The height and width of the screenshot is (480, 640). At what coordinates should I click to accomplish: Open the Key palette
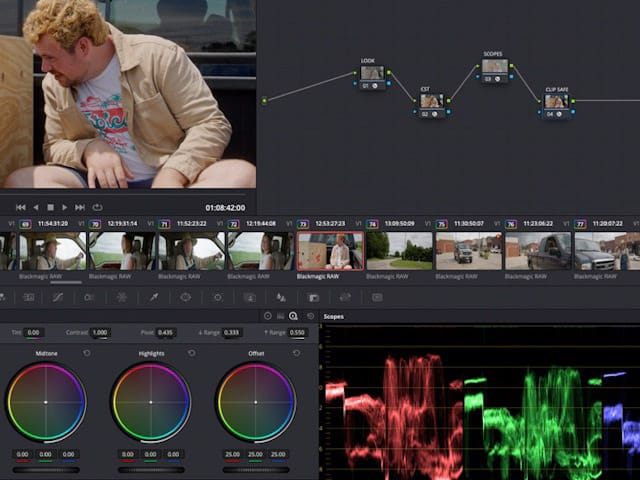(313, 298)
